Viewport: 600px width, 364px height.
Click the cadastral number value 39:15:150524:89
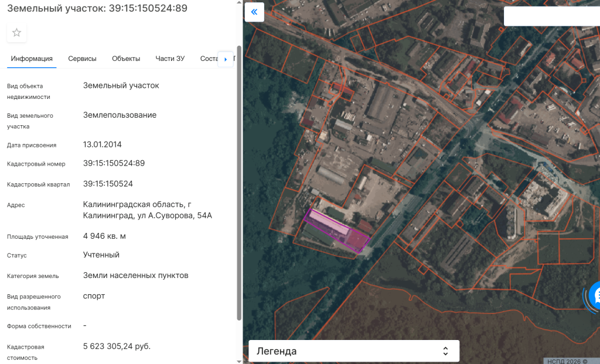pos(114,163)
